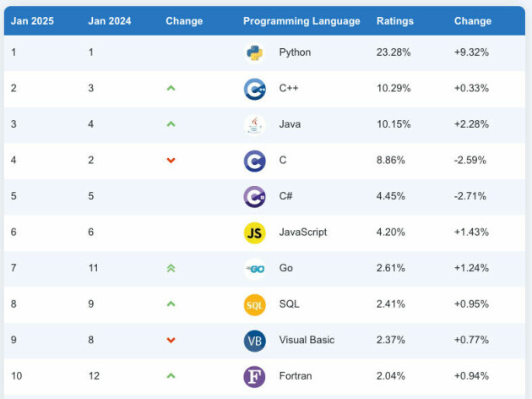Click the +0.77% change value

[x=471, y=340]
